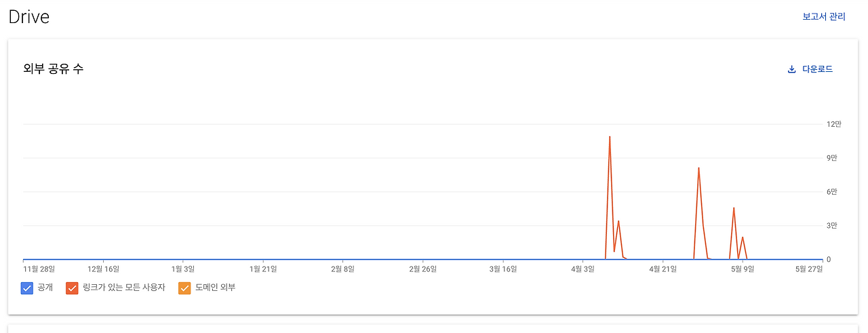Uncheck the blue 공개 checkbox

point(27,288)
